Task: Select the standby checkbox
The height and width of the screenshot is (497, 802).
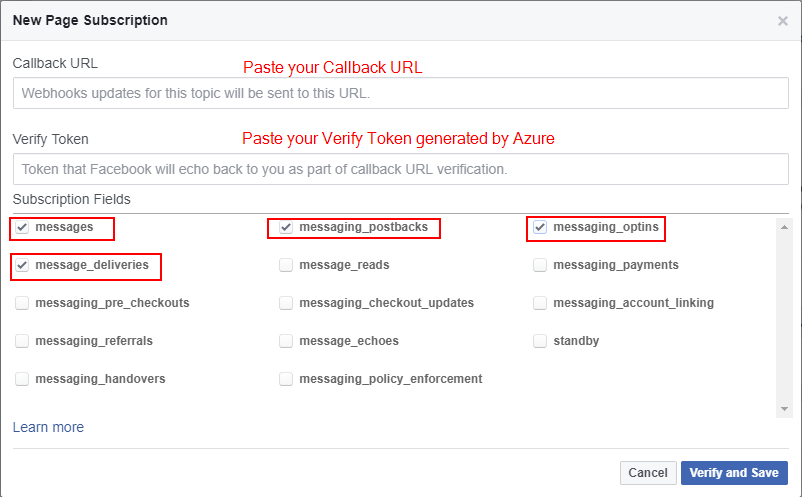Action: coord(540,341)
